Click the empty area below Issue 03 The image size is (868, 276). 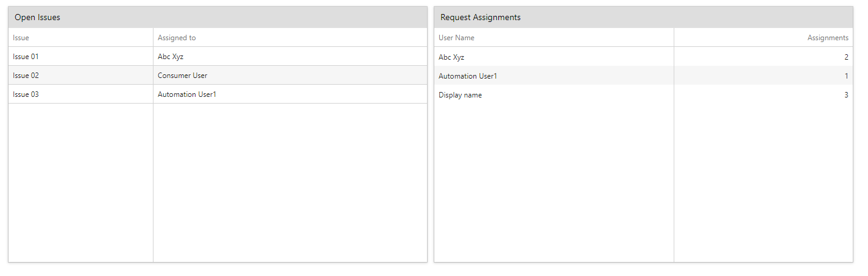point(80,183)
